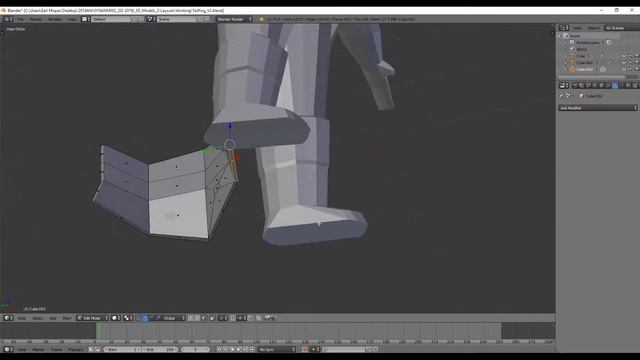Select Cube.001 in the outliner
The height and width of the screenshot is (360, 640).
pyautogui.click(x=584, y=62)
